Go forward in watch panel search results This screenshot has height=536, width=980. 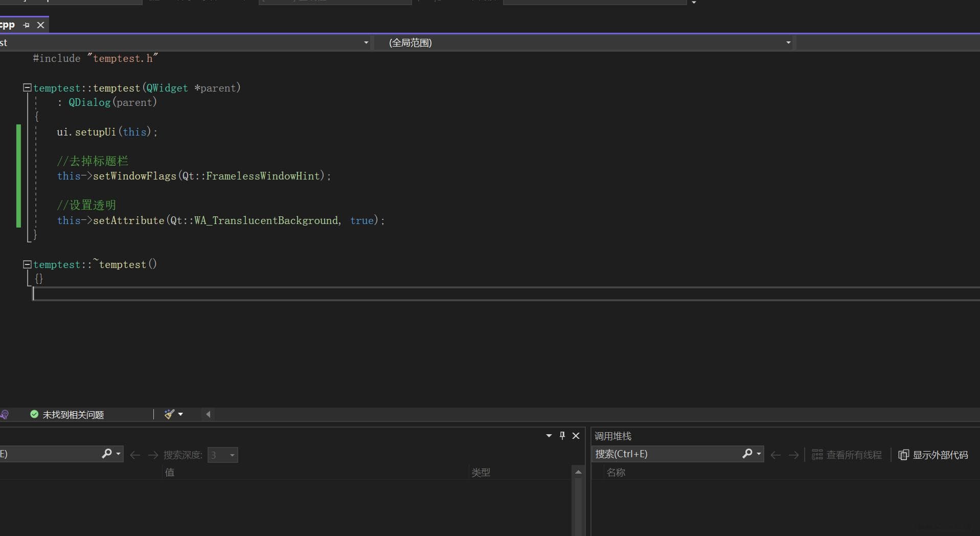pyautogui.click(x=153, y=455)
